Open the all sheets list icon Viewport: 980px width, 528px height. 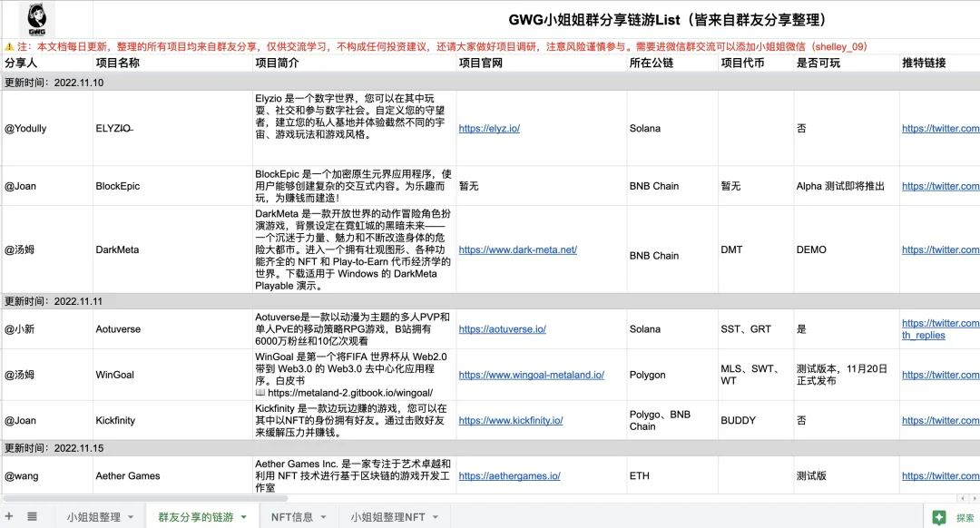pos(32,516)
